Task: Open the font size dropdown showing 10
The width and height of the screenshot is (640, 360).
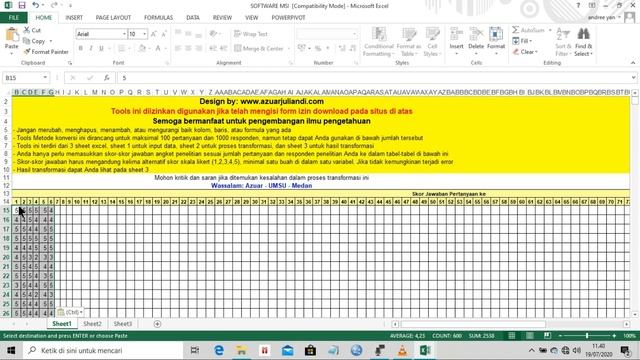Action: [x=144, y=34]
